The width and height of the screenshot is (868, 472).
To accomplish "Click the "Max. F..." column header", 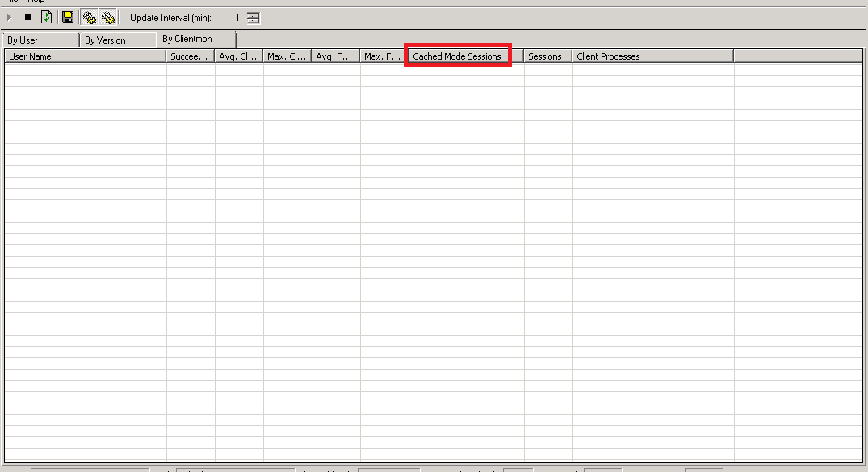I will pos(384,56).
